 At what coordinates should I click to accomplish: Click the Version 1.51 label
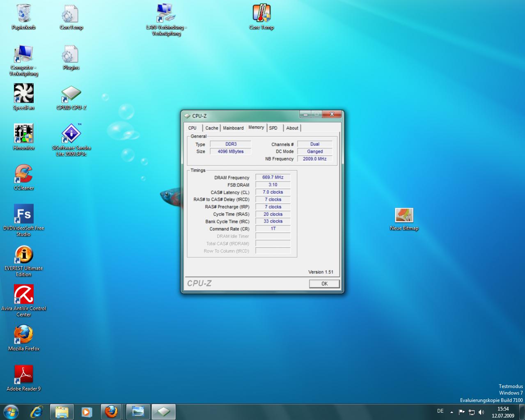tap(321, 272)
